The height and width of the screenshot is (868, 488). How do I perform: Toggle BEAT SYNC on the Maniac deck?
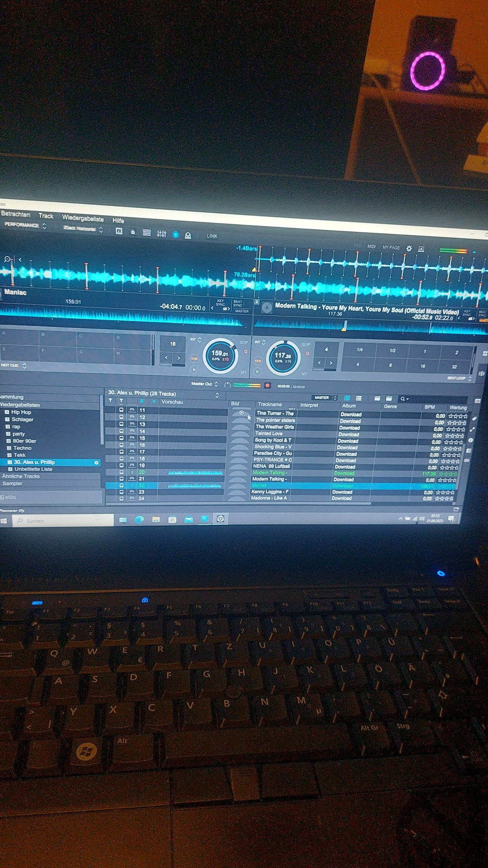tap(238, 303)
